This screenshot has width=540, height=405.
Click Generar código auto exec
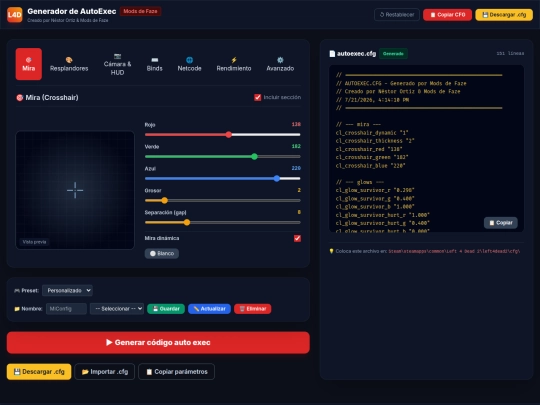tap(158, 343)
